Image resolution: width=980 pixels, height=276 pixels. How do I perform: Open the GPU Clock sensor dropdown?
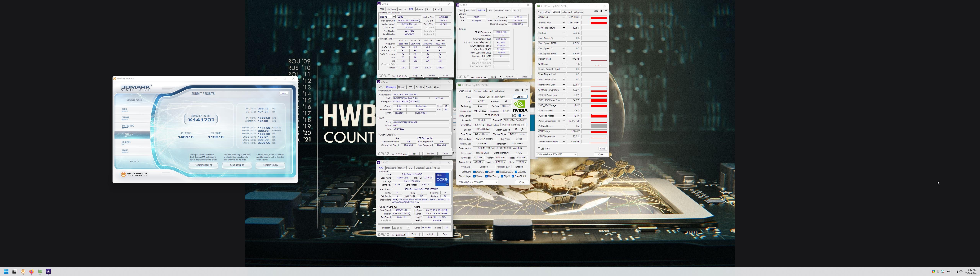pyautogui.click(x=564, y=17)
